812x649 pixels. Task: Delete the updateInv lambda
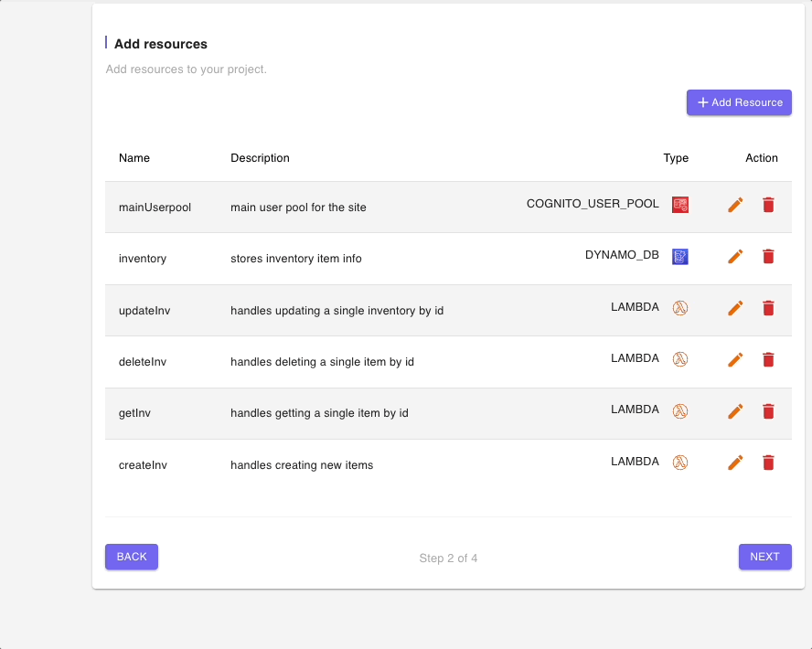pos(768,308)
